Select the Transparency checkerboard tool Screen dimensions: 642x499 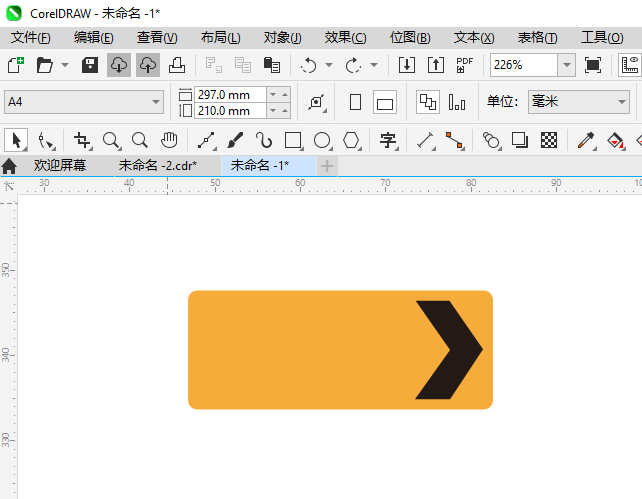coord(549,140)
